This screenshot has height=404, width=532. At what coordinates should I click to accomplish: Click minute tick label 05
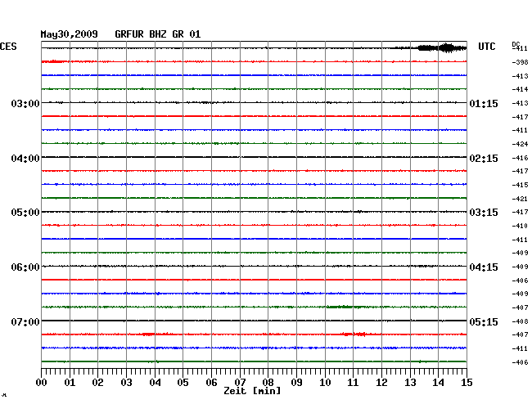point(183,383)
